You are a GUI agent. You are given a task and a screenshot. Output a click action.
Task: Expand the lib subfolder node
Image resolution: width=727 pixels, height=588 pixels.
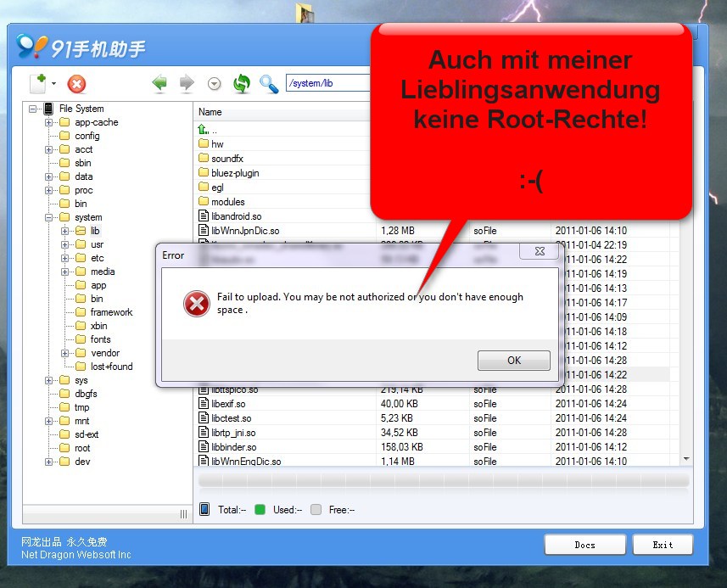point(65,231)
